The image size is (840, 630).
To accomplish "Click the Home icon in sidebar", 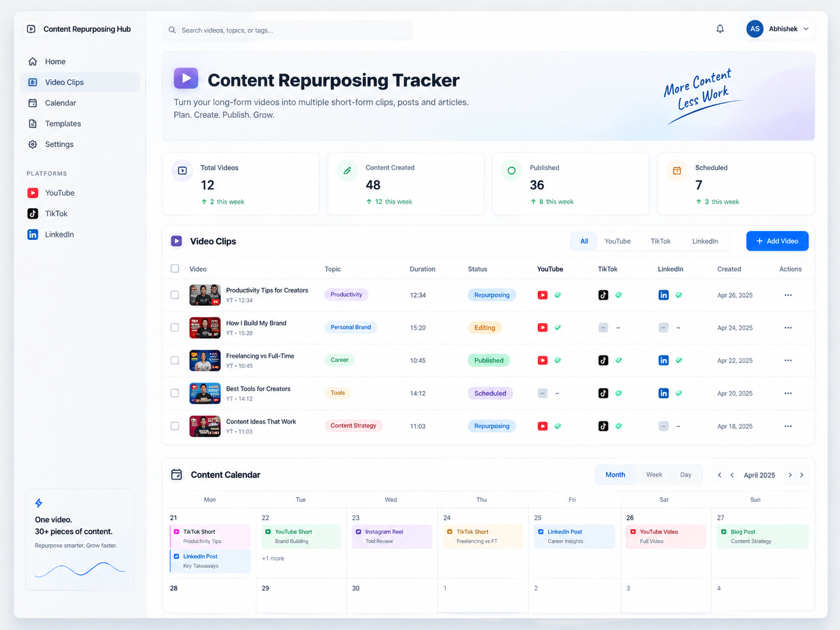I will (33, 61).
